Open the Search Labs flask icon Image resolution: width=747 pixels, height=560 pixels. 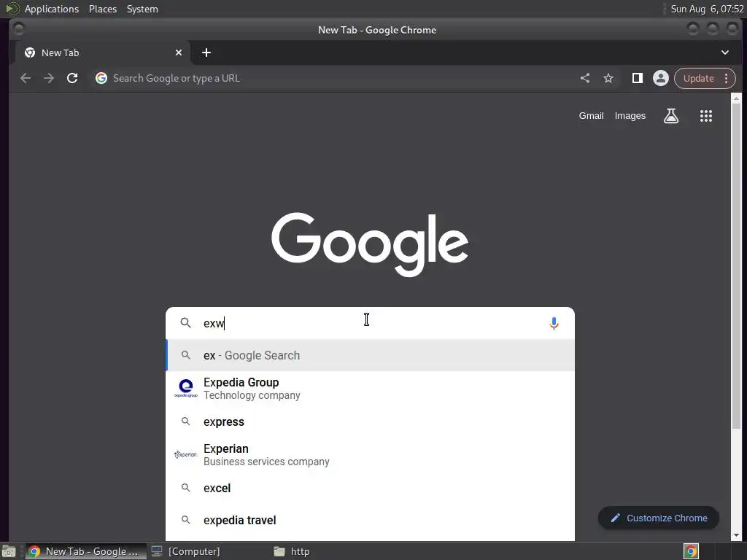click(x=671, y=116)
